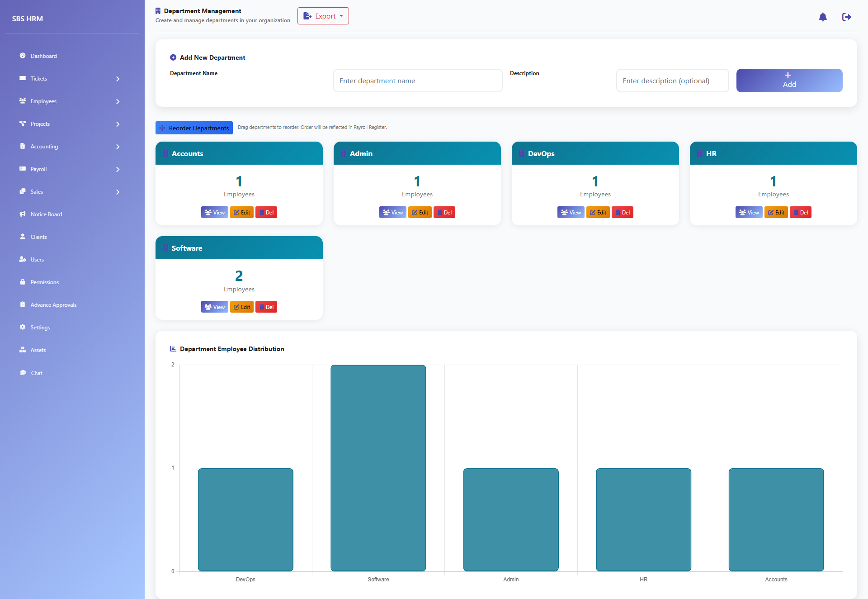This screenshot has width=868, height=599.
Task: Click the Permissions lock icon
Action: click(x=23, y=282)
